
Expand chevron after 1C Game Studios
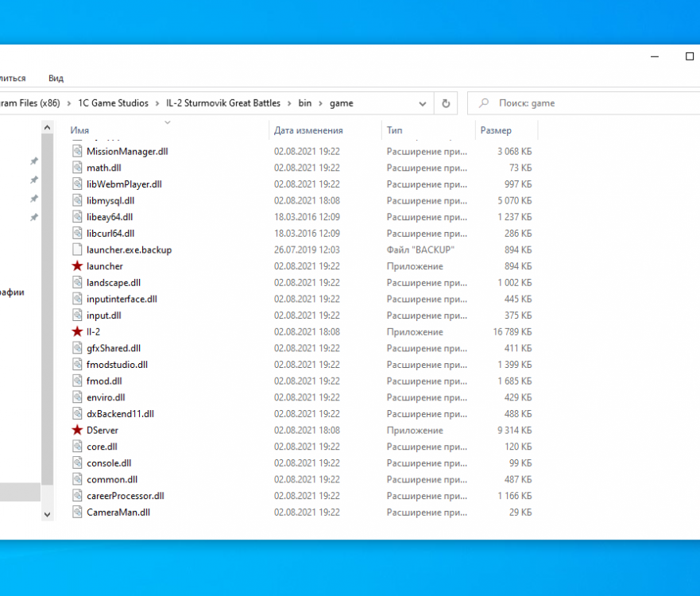tap(157, 103)
